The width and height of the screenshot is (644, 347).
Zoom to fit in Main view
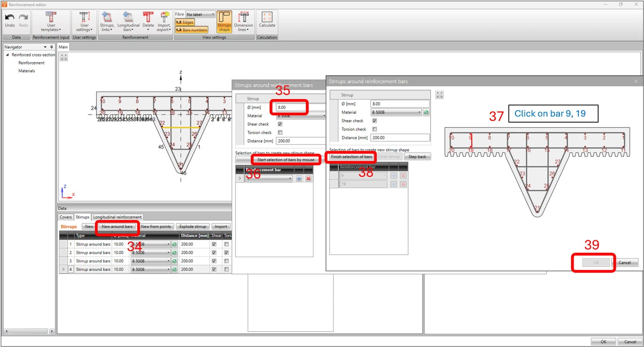coord(64,57)
